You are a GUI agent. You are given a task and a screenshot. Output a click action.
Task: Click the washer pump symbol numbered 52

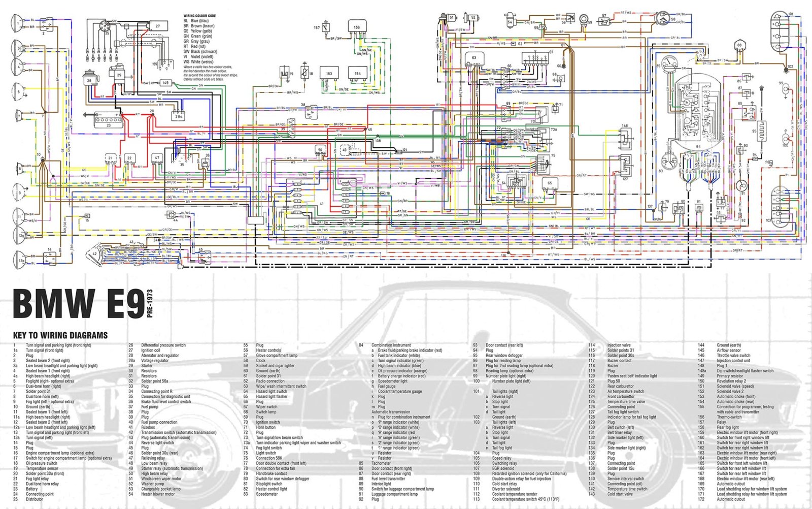pos(472,18)
